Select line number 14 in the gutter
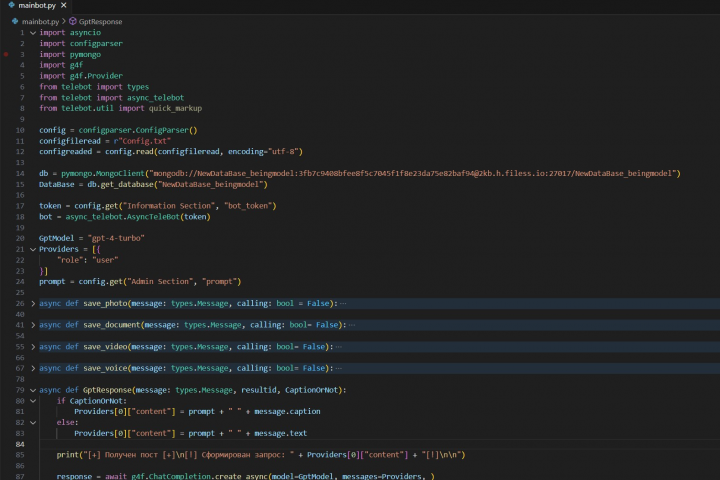This screenshot has width=720, height=480. pos(20,174)
